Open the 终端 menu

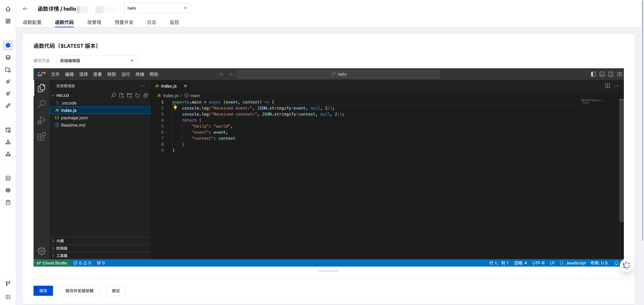pyautogui.click(x=140, y=74)
